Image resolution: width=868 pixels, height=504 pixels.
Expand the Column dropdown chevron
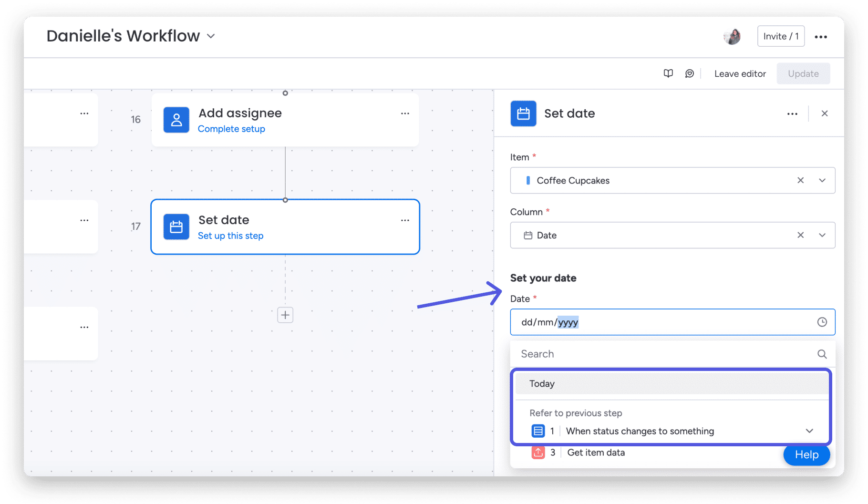822,235
